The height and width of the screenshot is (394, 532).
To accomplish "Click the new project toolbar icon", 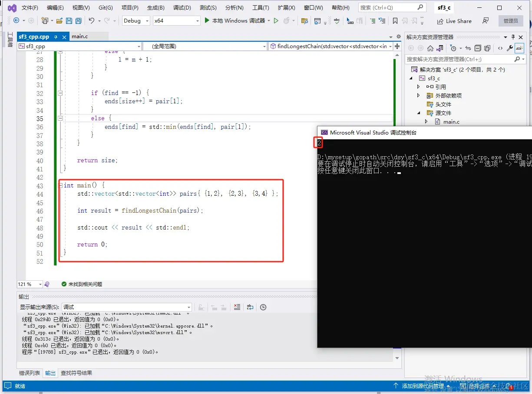I will click(44, 21).
